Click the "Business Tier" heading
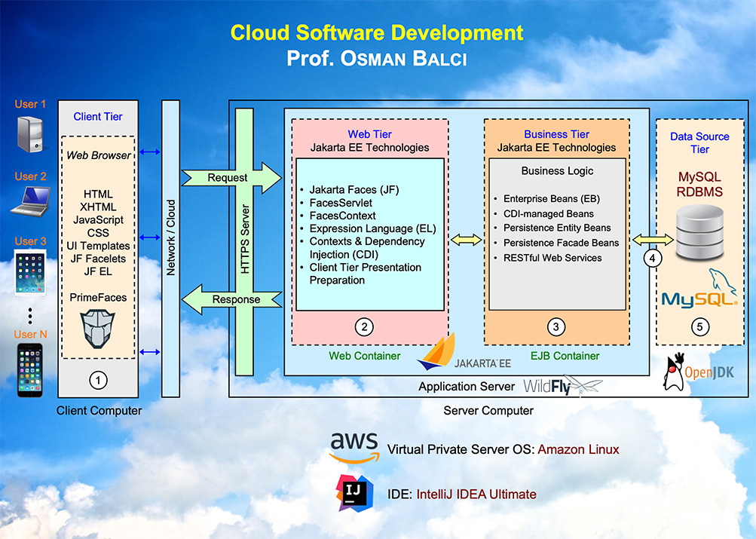Image resolution: width=756 pixels, height=539 pixels. click(x=556, y=134)
